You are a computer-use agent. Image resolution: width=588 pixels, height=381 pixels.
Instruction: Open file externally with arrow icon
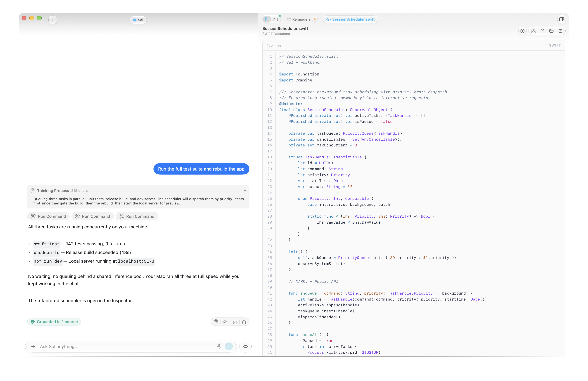click(560, 31)
